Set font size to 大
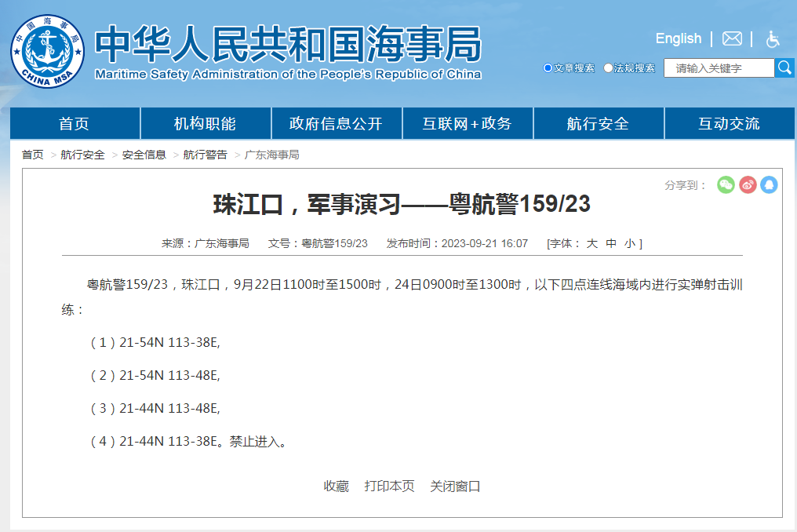This screenshot has height=532, width=797. (x=591, y=243)
